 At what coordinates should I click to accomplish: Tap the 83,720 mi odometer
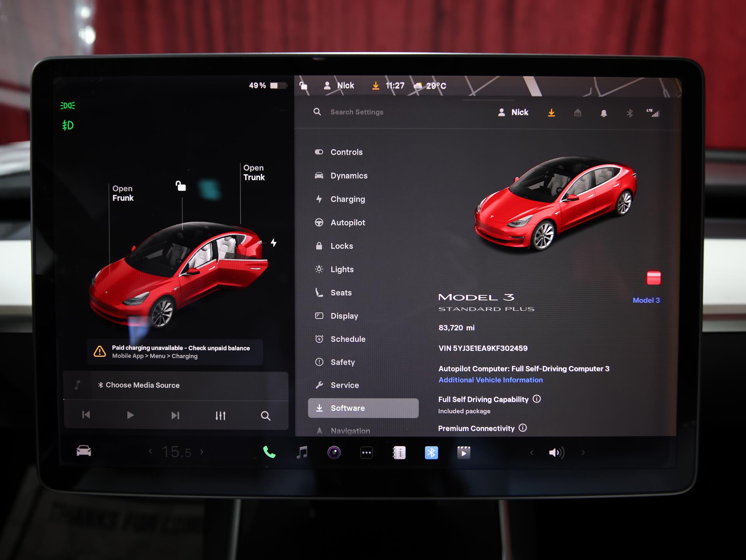pyautogui.click(x=457, y=328)
